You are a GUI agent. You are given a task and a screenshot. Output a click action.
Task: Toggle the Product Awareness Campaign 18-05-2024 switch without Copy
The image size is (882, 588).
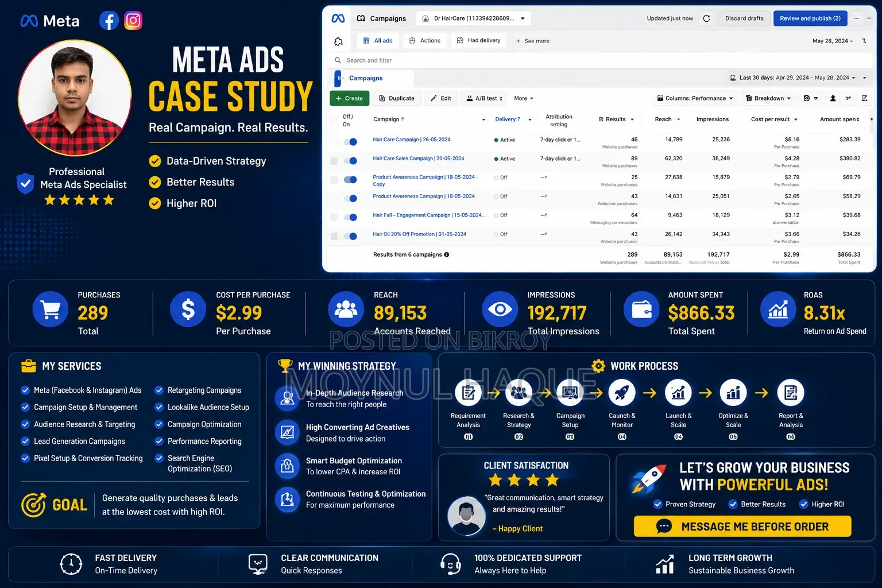(x=350, y=199)
